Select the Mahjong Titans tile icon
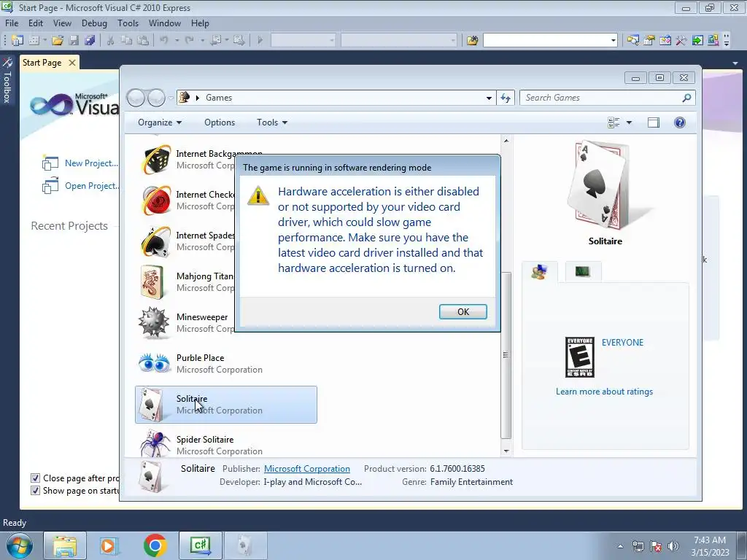747x560 pixels. [x=153, y=282]
